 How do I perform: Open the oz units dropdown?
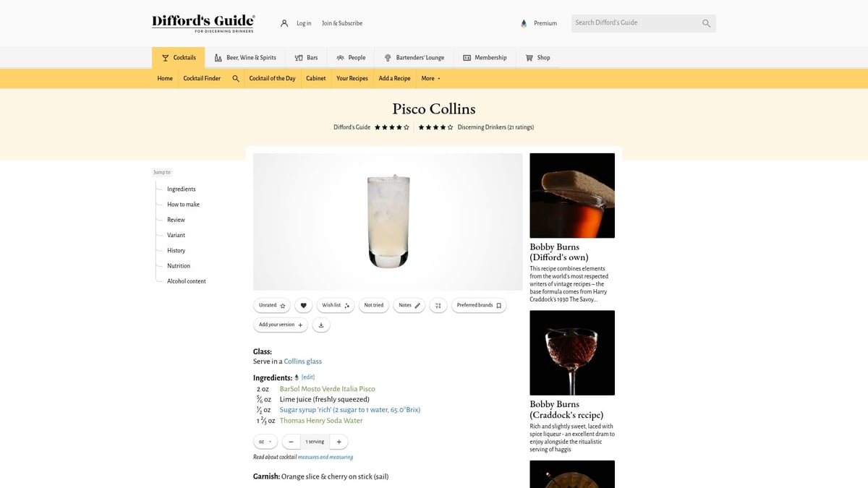click(x=265, y=442)
